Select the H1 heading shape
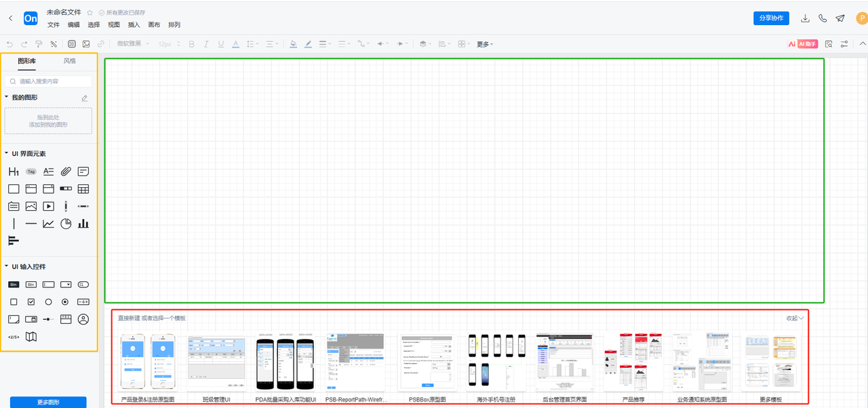Image resolution: width=868 pixels, height=408 pixels. pos(14,171)
